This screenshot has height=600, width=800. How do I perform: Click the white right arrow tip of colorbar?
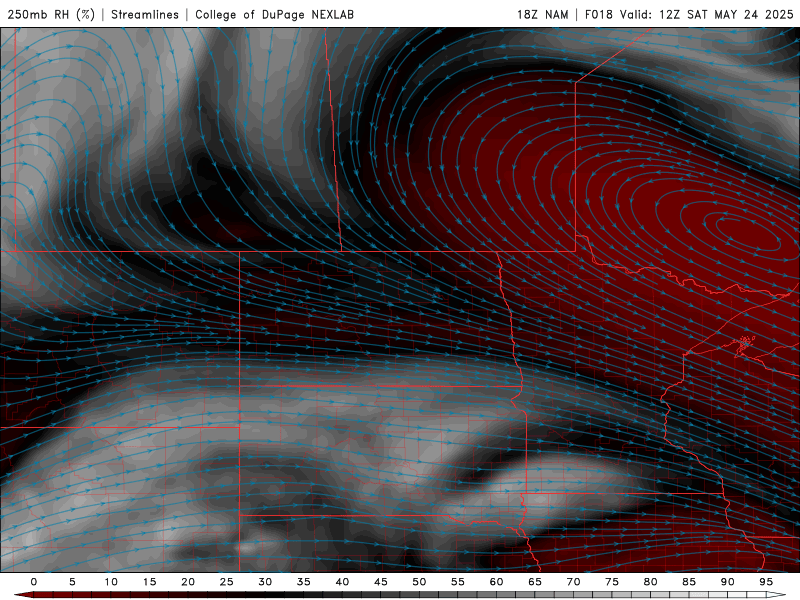(777, 595)
